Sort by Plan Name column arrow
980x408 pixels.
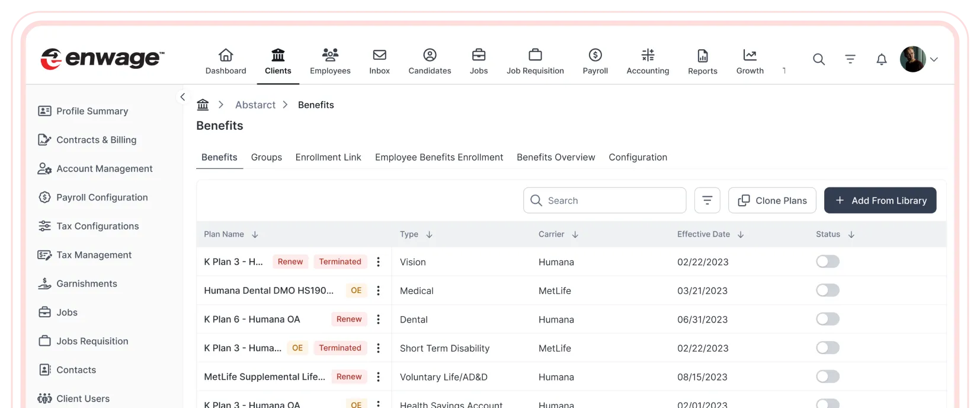(x=255, y=234)
